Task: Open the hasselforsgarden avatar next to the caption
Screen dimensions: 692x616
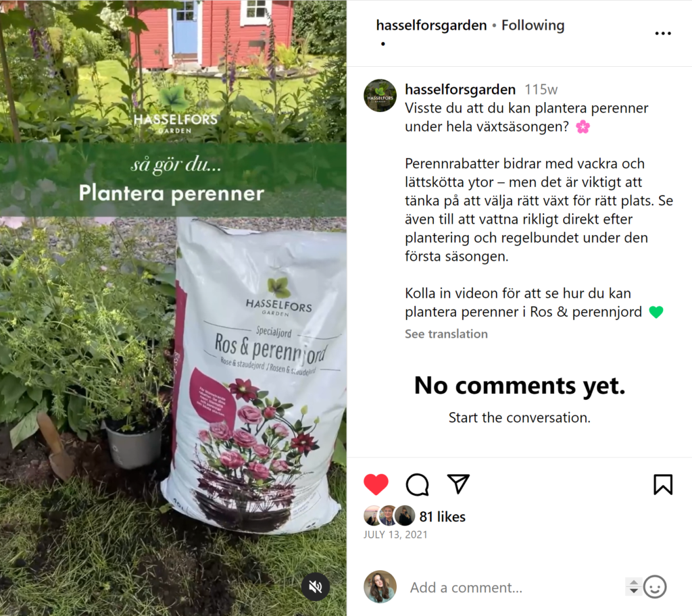Action: click(380, 95)
